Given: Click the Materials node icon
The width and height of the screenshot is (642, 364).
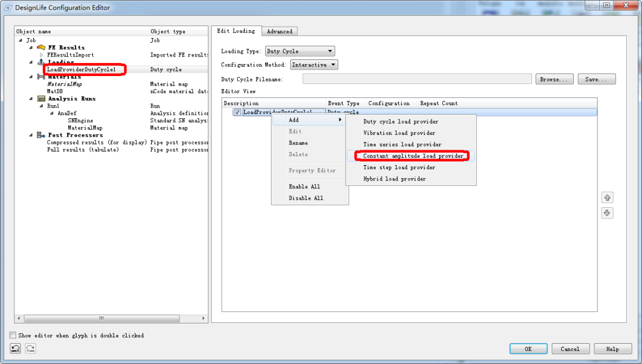Looking at the screenshot, I should 41,77.
